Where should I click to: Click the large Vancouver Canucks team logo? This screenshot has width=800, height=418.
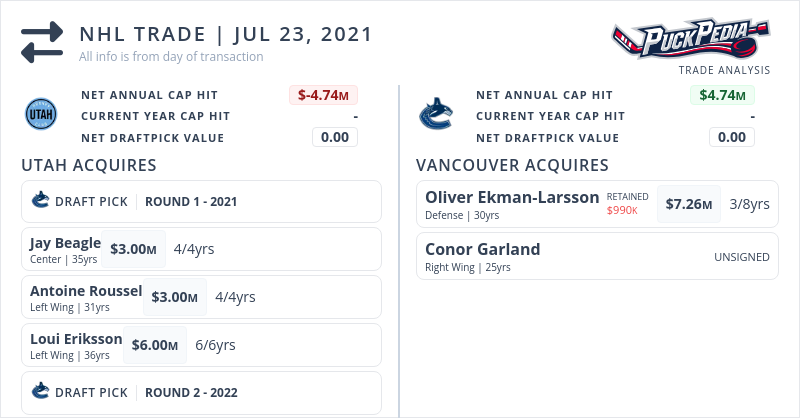(435, 115)
